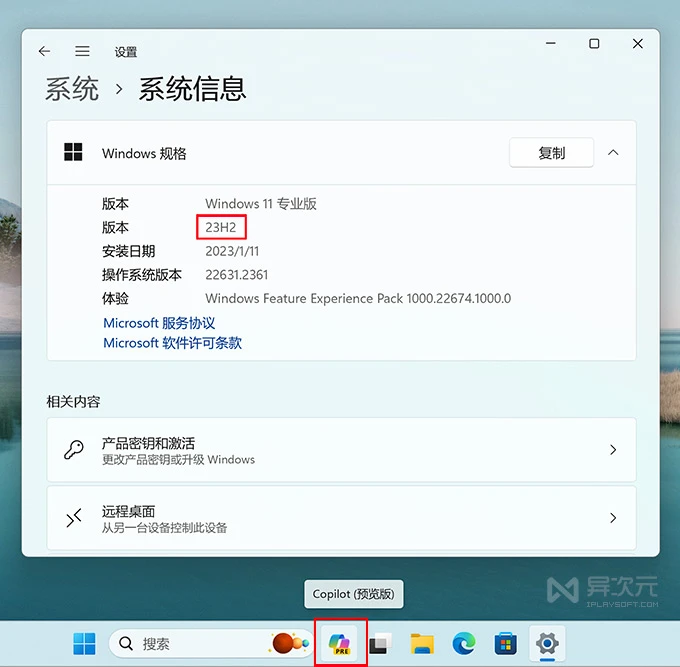Click the key icon beside 产品密钥和激活

click(x=74, y=450)
